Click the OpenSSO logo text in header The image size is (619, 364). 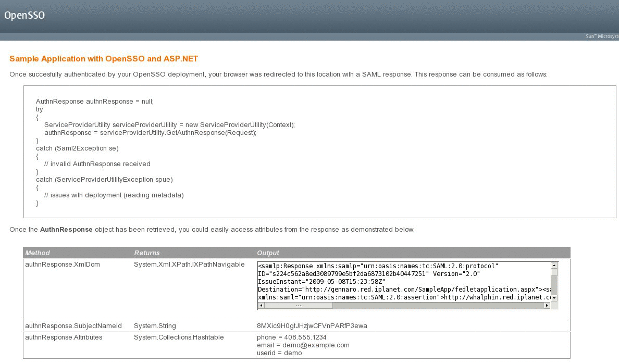24,16
